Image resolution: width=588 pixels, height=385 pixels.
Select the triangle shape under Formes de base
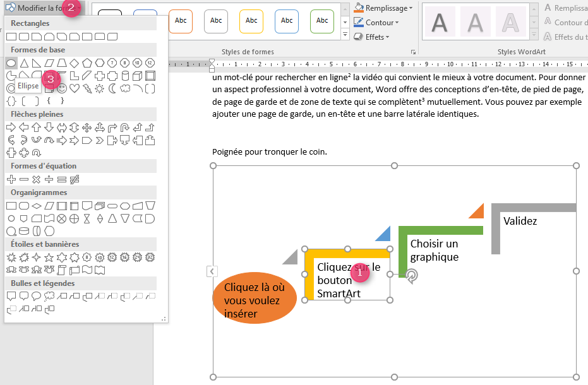click(x=24, y=62)
